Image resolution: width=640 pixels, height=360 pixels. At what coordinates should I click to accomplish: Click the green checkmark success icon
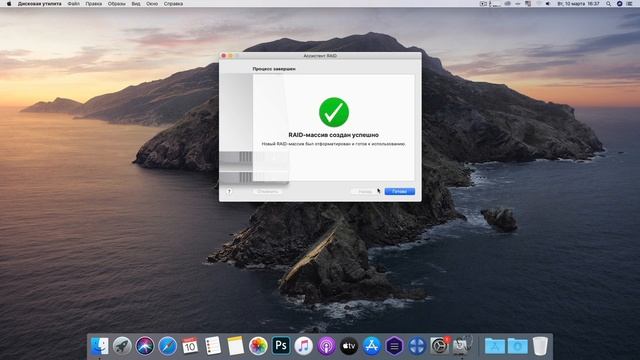click(334, 112)
